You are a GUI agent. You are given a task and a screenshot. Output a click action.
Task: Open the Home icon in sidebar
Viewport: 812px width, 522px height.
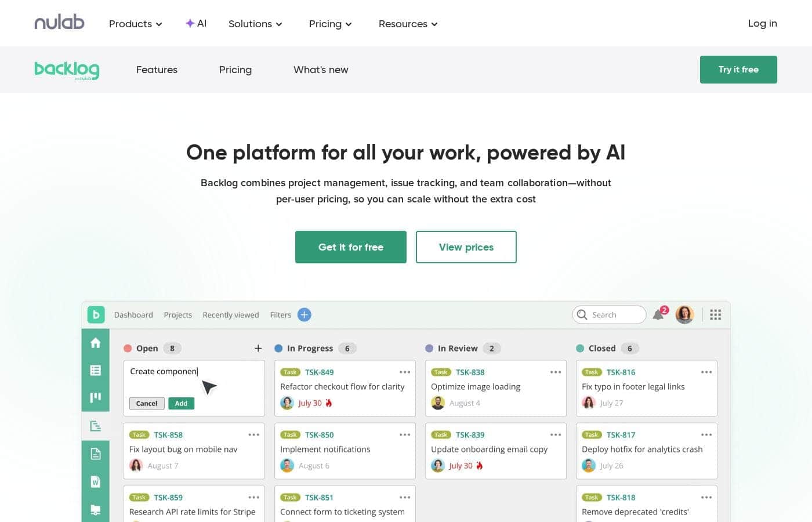point(96,343)
